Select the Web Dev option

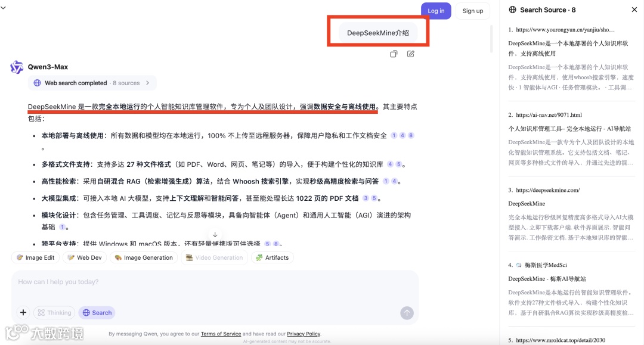click(85, 257)
